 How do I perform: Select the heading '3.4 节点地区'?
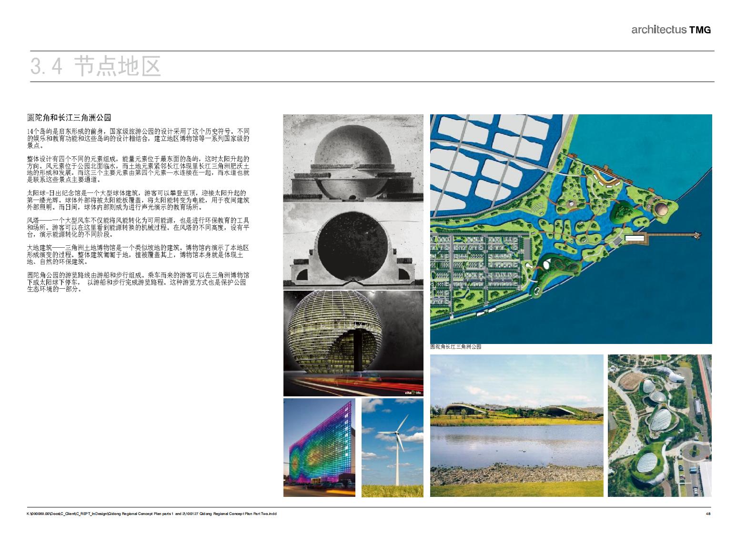click(x=96, y=66)
